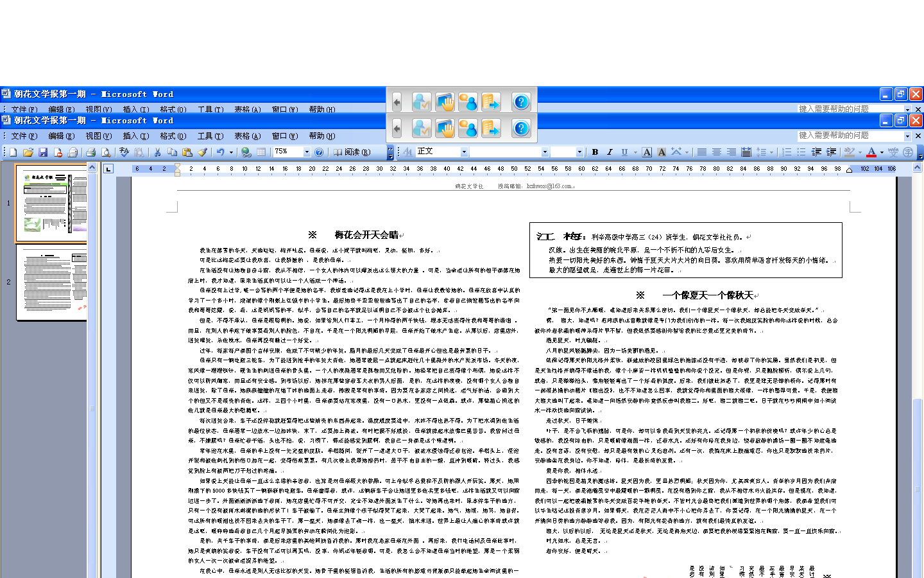Open the 格式(O) menu in front window

pyautogui.click(x=173, y=136)
